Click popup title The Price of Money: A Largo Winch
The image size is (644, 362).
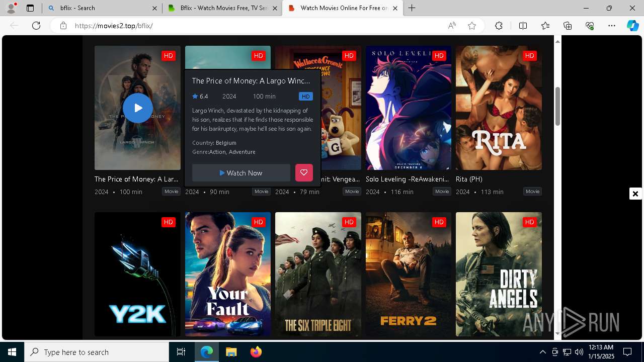point(251,81)
